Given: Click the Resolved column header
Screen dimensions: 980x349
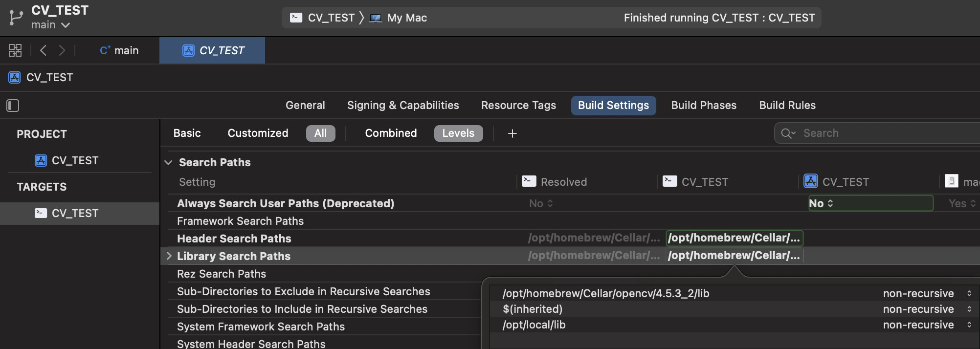Looking at the screenshot, I should [555, 182].
